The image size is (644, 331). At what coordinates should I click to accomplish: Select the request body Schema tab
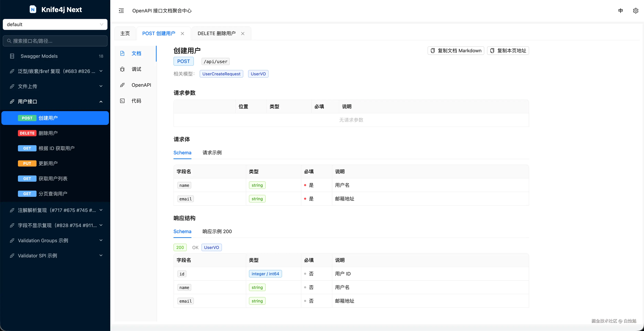pos(182,153)
